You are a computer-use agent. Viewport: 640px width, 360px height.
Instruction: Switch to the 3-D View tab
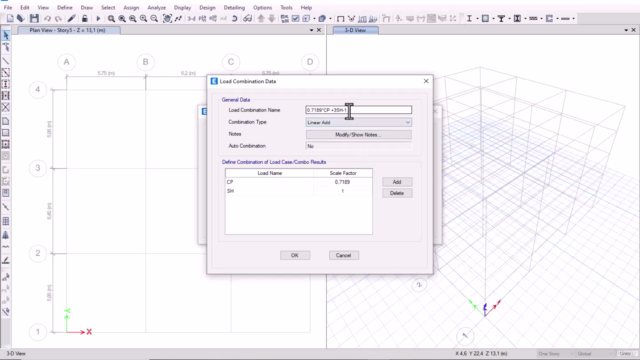[356, 30]
